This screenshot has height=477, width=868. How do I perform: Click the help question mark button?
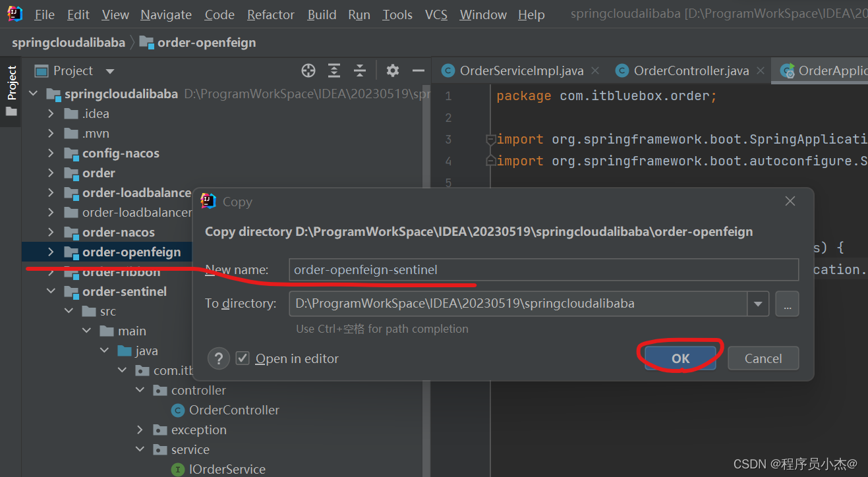(219, 358)
